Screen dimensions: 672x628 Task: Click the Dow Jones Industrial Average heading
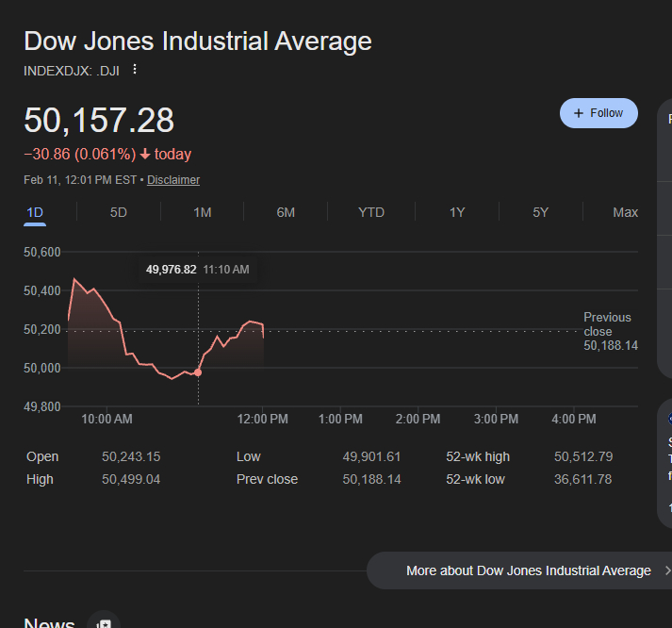[198, 41]
